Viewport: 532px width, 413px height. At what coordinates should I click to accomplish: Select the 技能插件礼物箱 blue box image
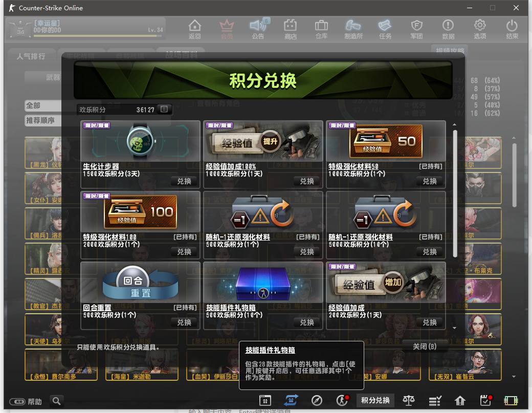click(263, 282)
